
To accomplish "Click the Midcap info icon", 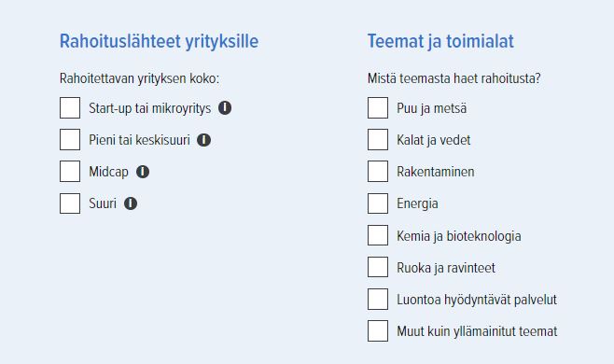I will pyautogui.click(x=143, y=172).
